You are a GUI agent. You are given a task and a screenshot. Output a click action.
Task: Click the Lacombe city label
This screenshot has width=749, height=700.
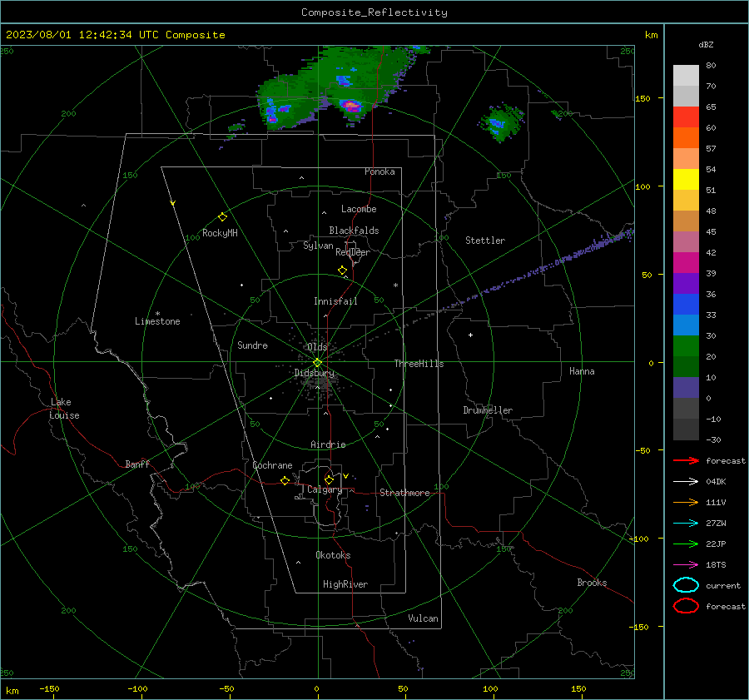[359, 209]
